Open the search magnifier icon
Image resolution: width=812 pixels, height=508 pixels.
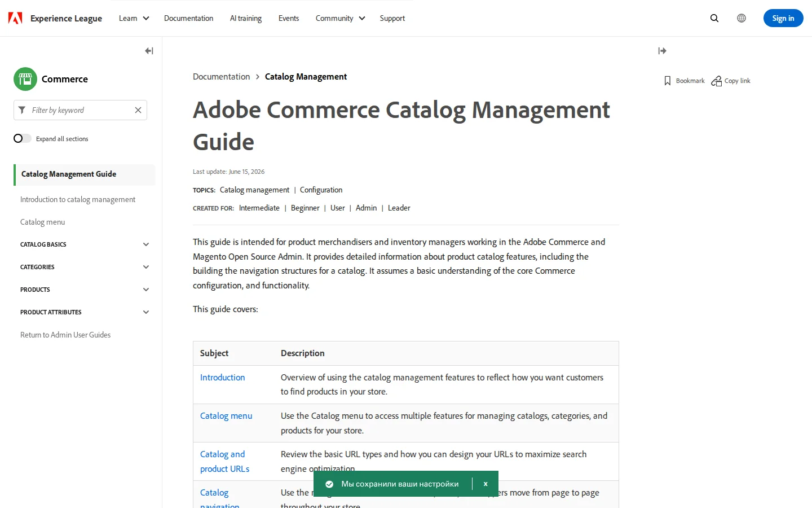(714, 18)
